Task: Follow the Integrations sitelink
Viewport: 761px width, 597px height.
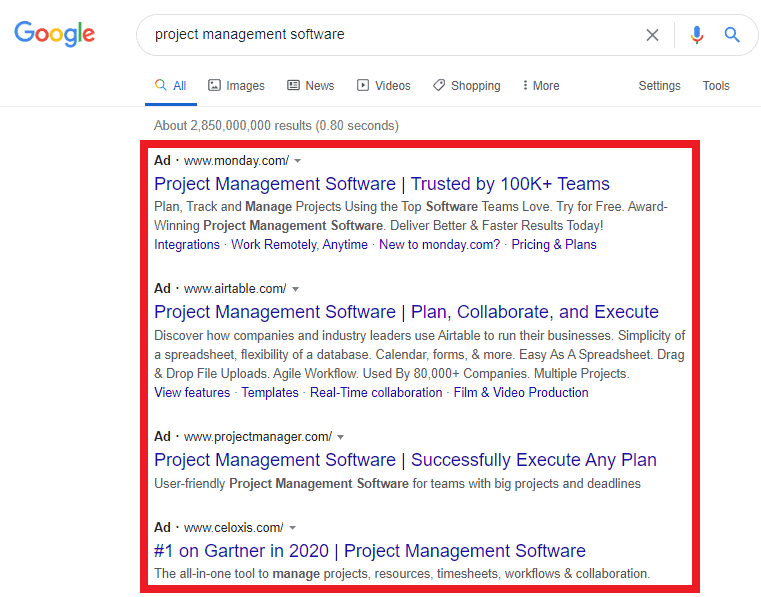Action: (x=187, y=245)
